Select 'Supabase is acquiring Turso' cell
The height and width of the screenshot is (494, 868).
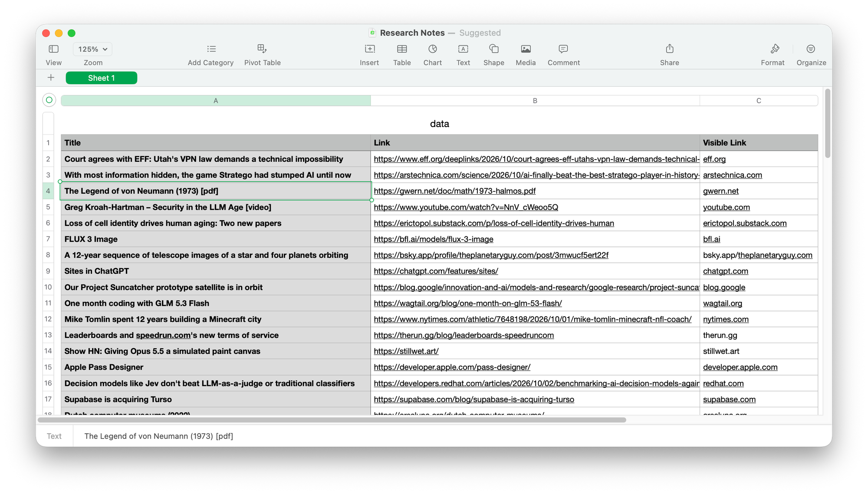click(x=216, y=399)
